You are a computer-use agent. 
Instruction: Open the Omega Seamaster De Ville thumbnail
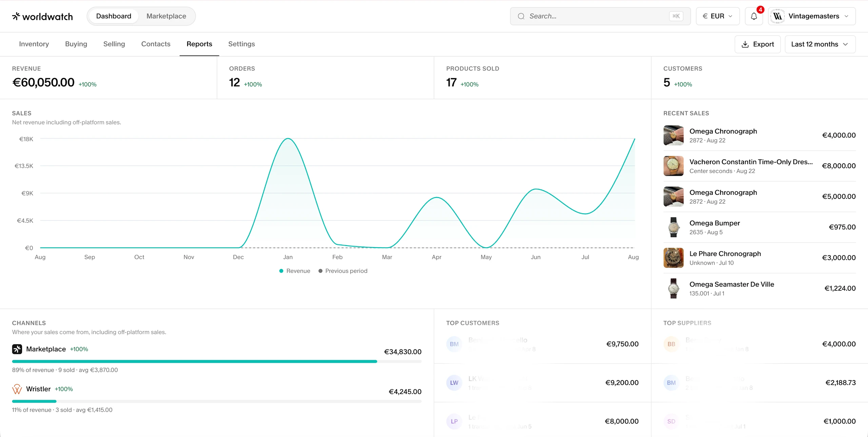(673, 288)
